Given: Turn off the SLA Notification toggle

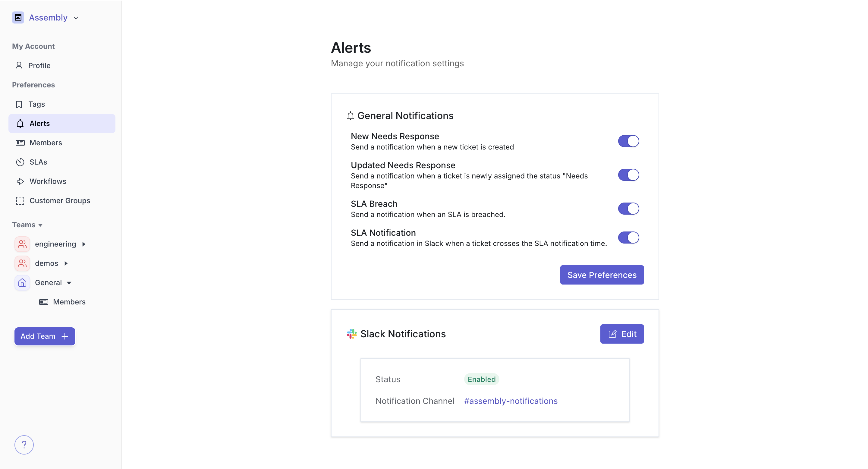Looking at the screenshot, I should tap(628, 238).
